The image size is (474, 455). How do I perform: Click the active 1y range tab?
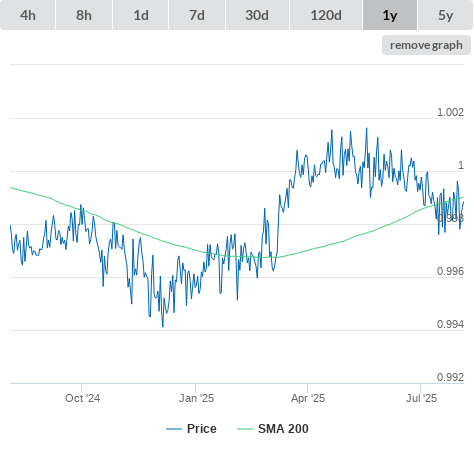click(390, 15)
